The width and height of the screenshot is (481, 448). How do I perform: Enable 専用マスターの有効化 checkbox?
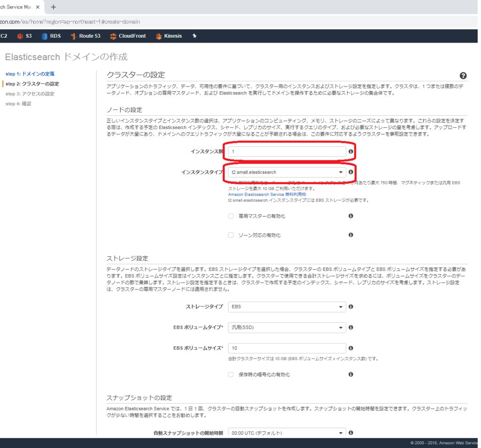click(231, 216)
